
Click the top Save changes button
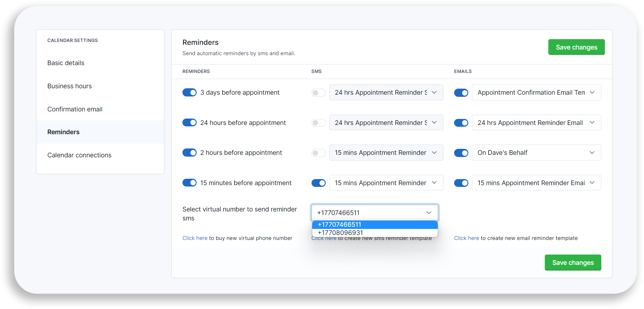pyautogui.click(x=576, y=47)
